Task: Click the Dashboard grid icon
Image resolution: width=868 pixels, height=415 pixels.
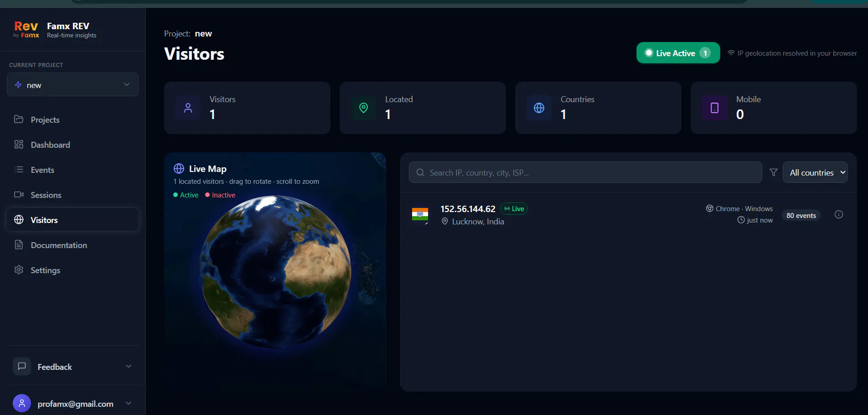Action: click(19, 144)
